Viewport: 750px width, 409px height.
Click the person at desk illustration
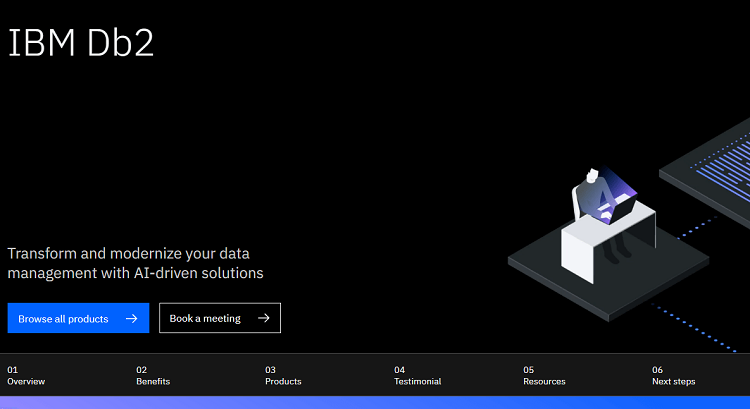(x=608, y=244)
